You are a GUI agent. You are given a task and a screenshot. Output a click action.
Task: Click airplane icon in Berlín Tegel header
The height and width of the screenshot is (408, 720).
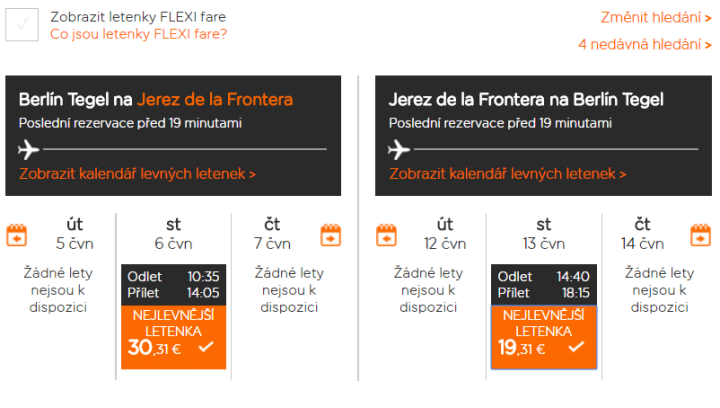30,149
